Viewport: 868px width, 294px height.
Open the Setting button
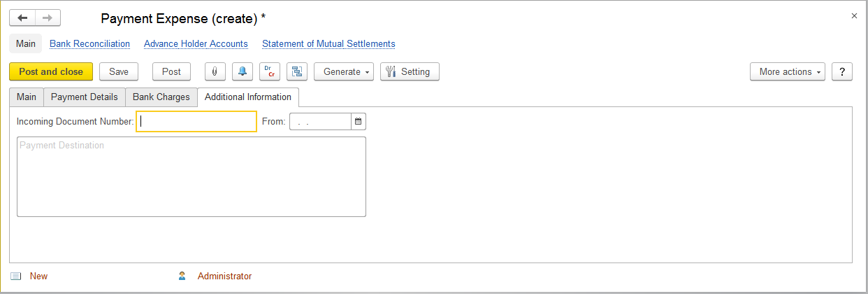coord(410,71)
